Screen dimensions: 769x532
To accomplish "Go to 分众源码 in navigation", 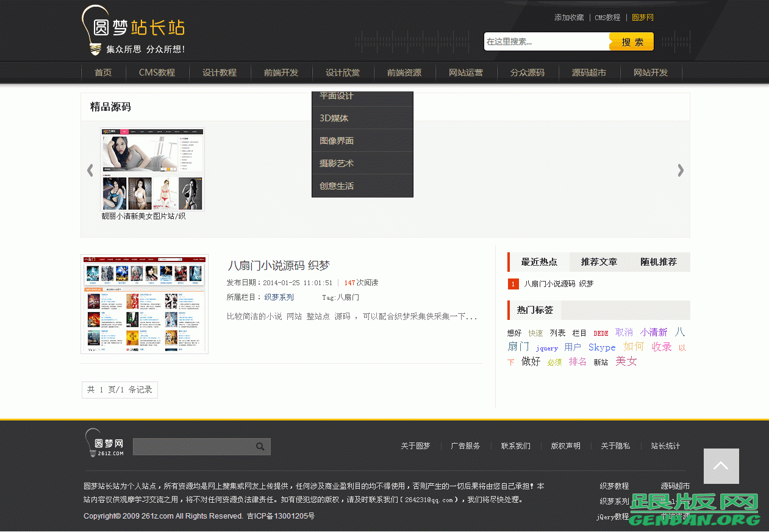I will (528, 73).
